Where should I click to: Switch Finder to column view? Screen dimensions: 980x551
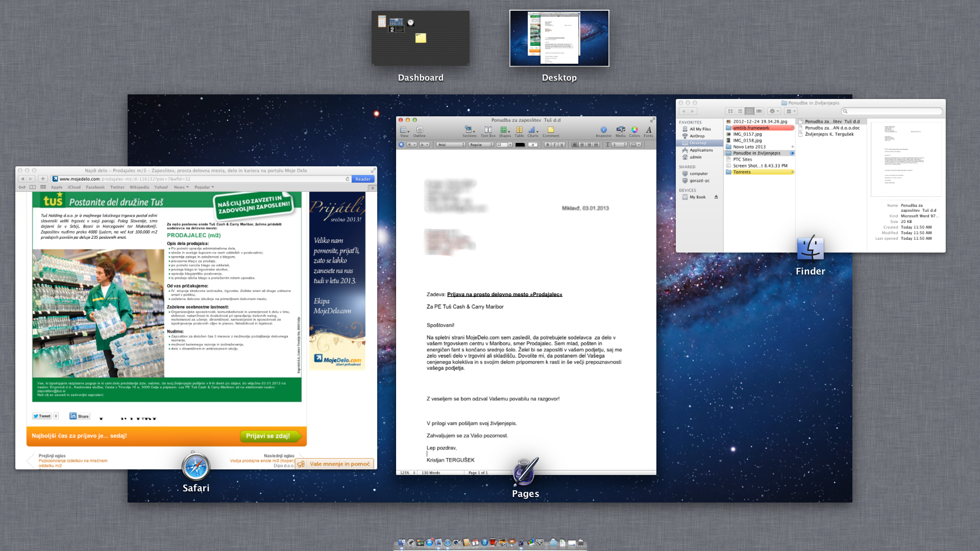pyautogui.click(x=749, y=111)
